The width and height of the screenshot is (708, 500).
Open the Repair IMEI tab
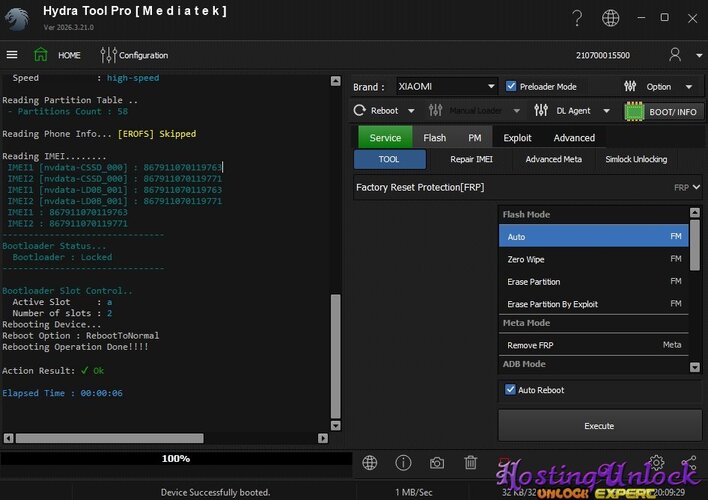click(471, 160)
